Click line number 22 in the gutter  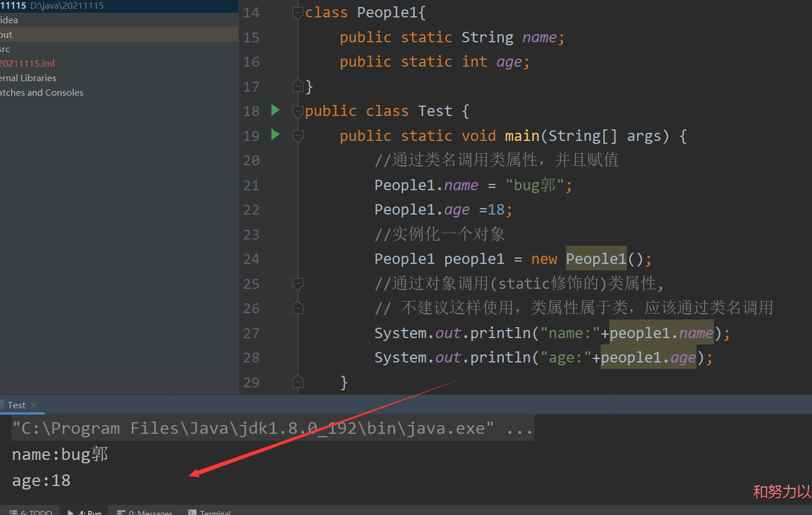pyautogui.click(x=251, y=209)
